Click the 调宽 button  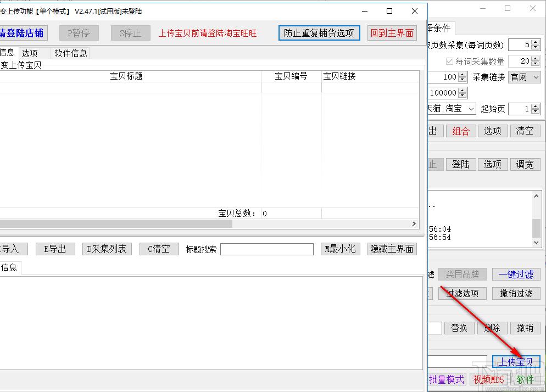(x=525, y=164)
